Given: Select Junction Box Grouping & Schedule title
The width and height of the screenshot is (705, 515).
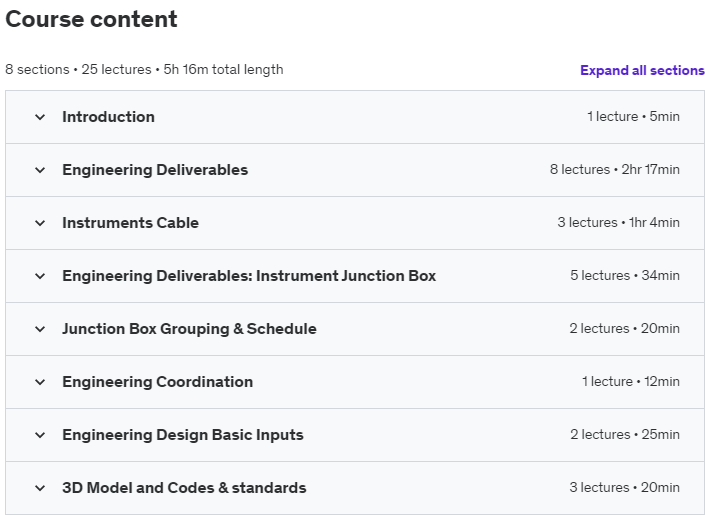Looking at the screenshot, I should click(x=189, y=329).
